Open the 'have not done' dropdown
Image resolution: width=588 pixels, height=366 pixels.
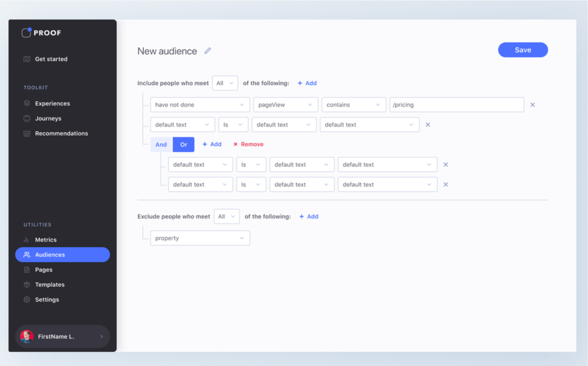200,105
